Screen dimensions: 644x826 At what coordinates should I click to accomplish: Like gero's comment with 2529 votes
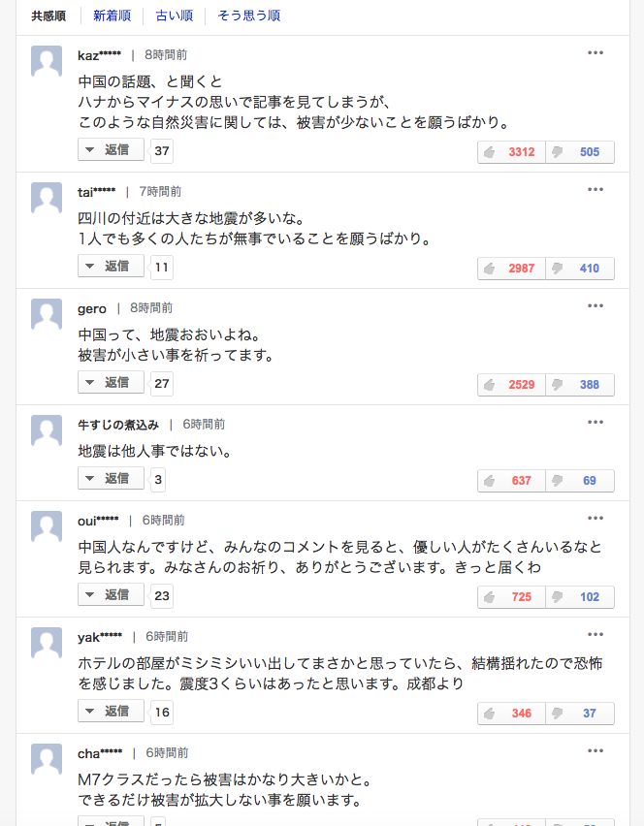click(x=511, y=385)
